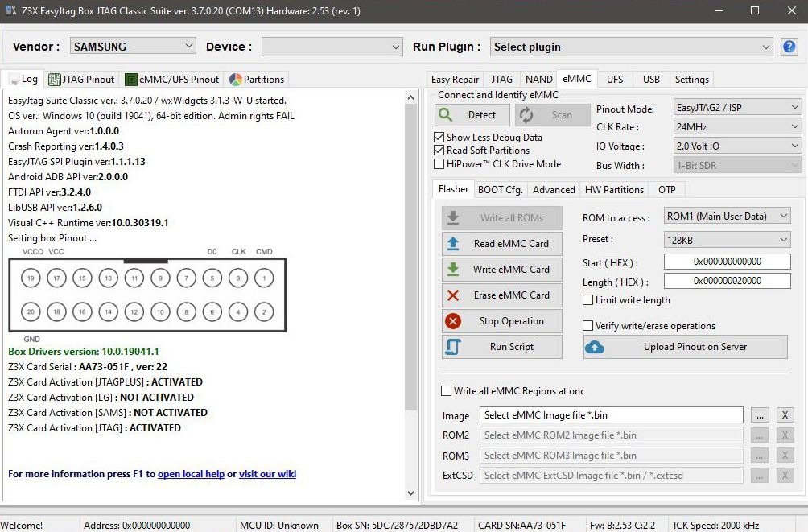The width and height of the screenshot is (808, 532).
Task: Click pin 19 in the pinout diagram
Action: pos(31,278)
